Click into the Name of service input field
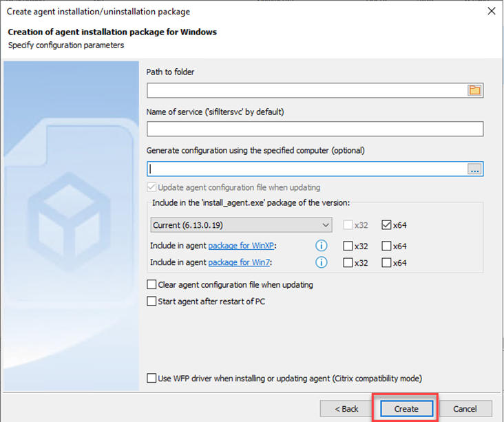Image resolution: width=504 pixels, height=422 pixels. tap(315, 129)
